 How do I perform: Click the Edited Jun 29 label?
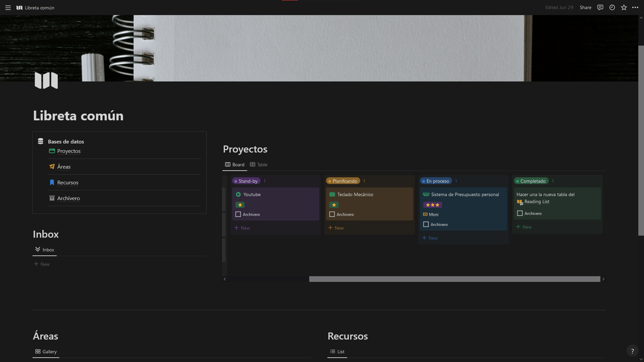[x=559, y=8]
